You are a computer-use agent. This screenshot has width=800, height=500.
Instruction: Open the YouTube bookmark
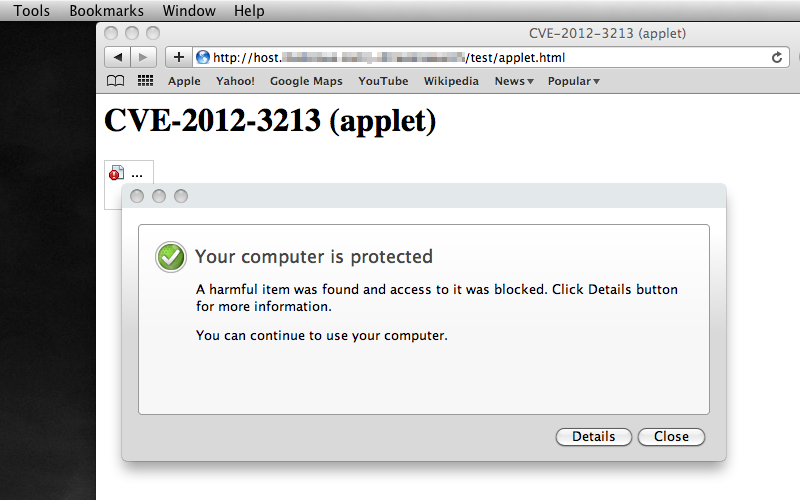point(383,81)
